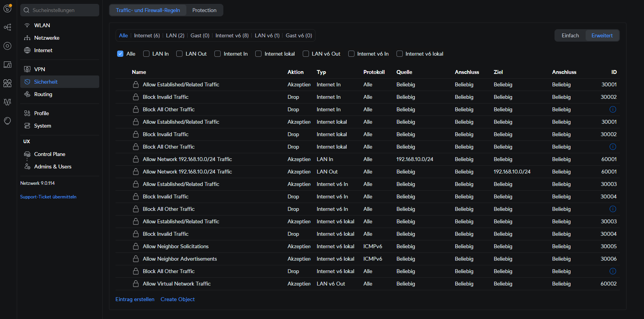Click the ID 30006 cell
Screen dimensions: 644x319
(609, 259)
